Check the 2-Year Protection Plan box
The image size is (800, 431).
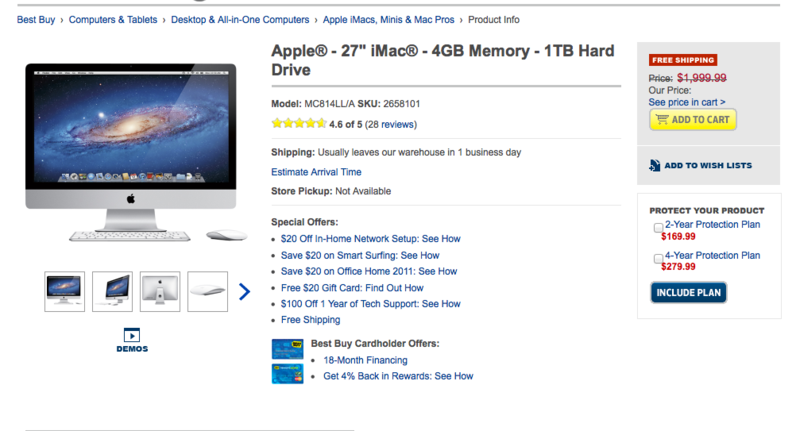pos(658,227)
